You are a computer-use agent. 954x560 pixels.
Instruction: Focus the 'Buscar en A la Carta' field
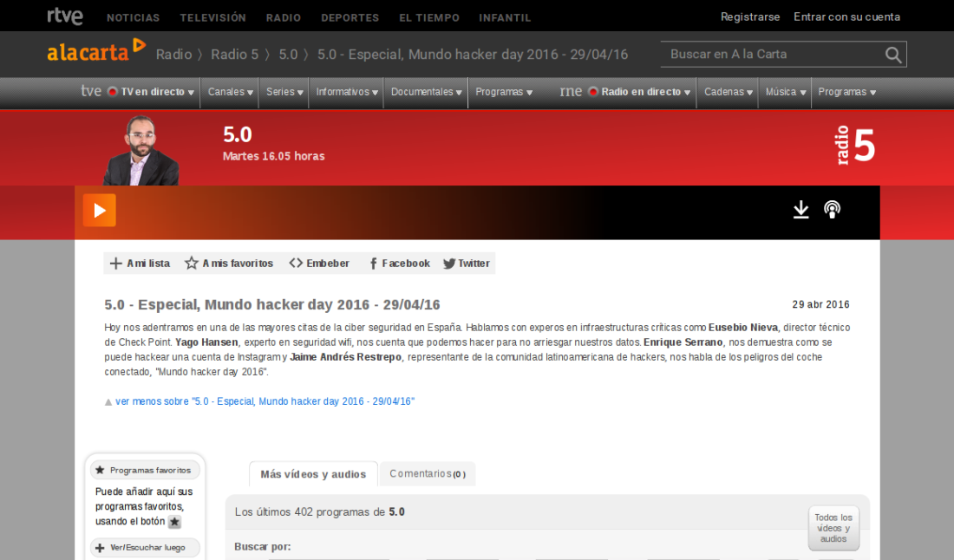point(772,55)
